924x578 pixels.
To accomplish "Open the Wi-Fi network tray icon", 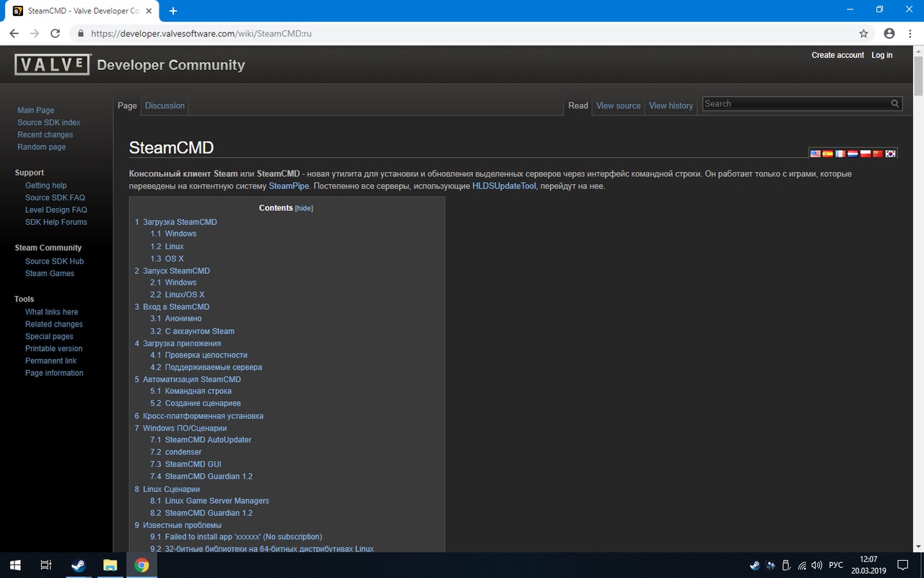I will [802, 565].
